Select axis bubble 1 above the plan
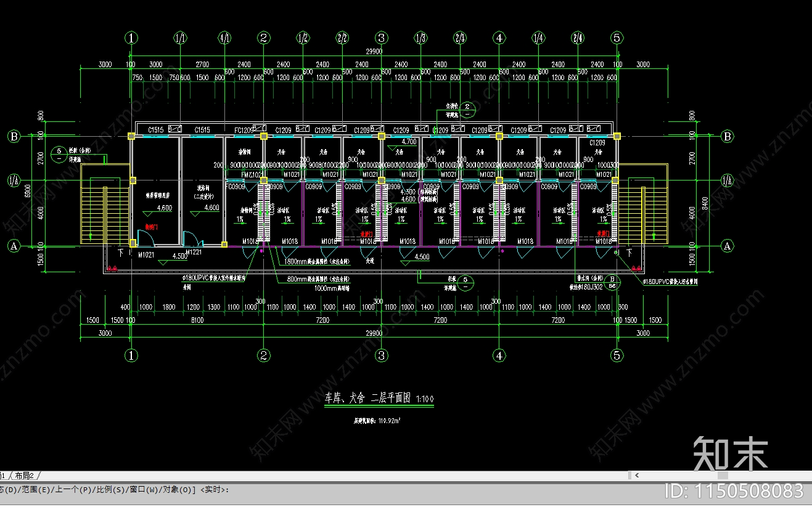812x515 pixels. tap(131, 38)
